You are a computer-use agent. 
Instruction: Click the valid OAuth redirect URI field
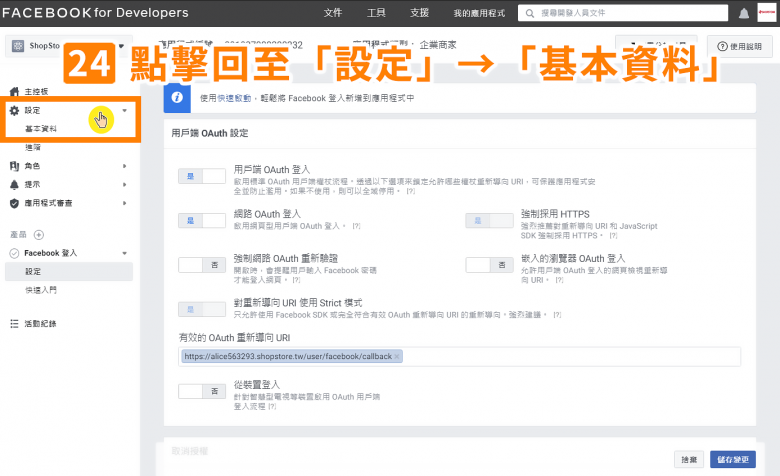pyautogui.click(x=459, y=357)
